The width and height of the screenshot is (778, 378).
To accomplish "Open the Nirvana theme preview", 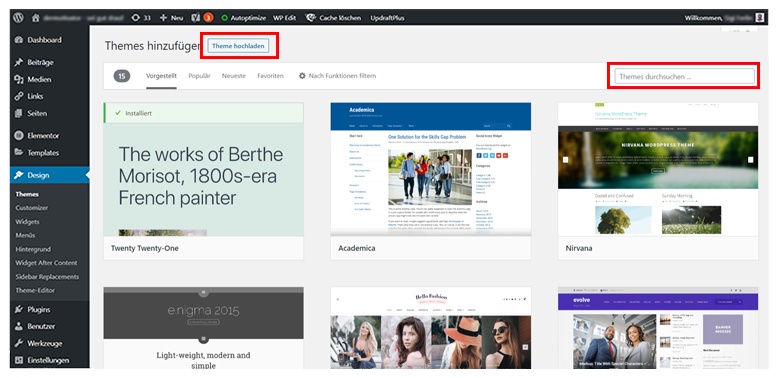I will (658, 169).
